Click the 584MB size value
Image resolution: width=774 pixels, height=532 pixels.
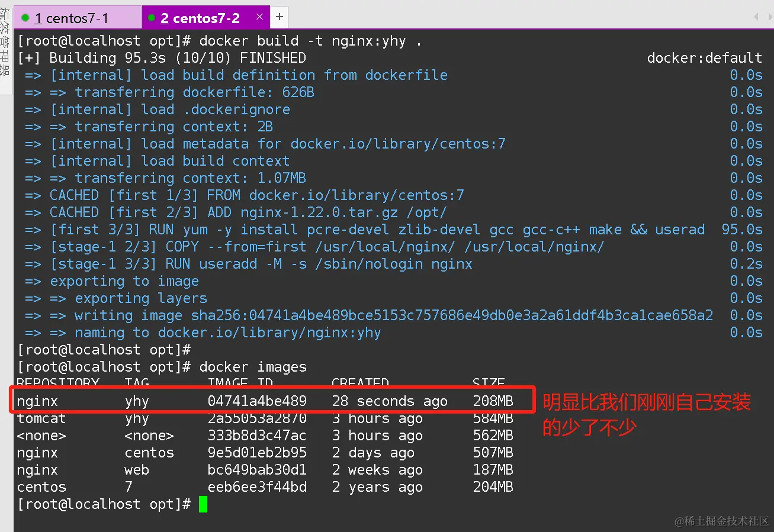click(493, 418)
